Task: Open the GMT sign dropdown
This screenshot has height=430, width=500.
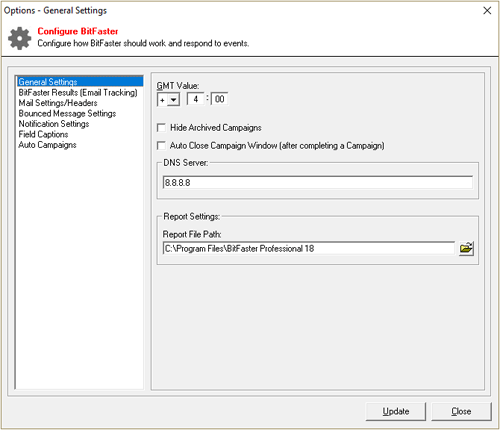Action: pyautogui.click(x=173, y=99)
